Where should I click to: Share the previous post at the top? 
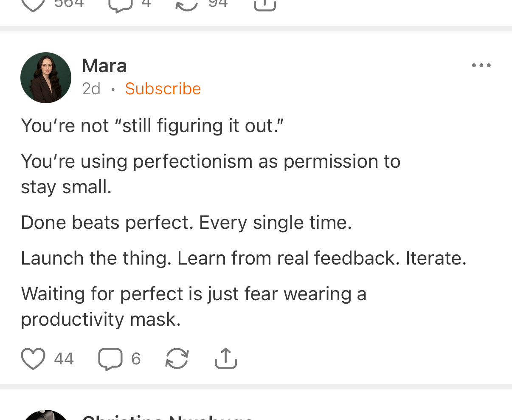coord(265,4)
